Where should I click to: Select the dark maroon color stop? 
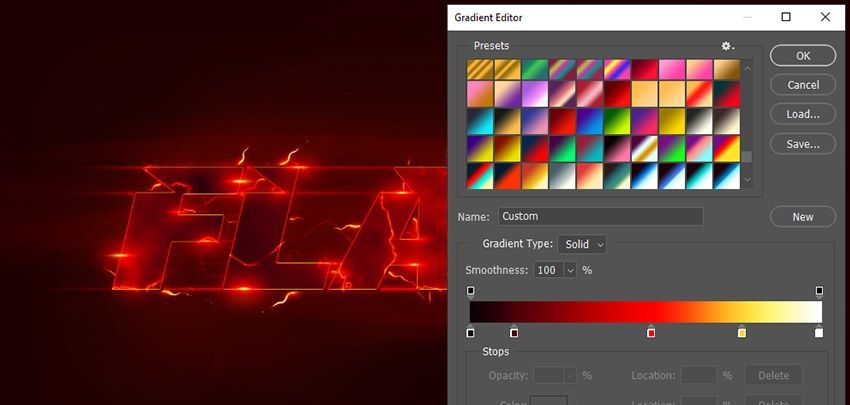pos(514,332)
